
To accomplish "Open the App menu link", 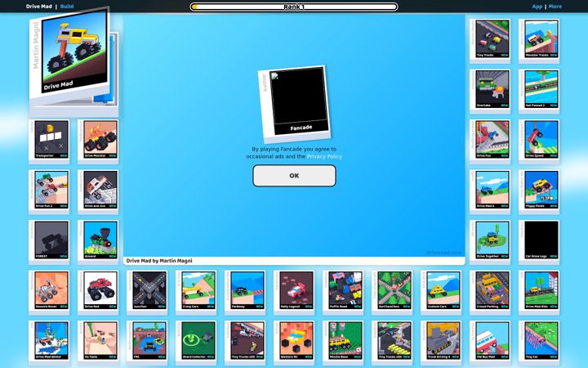I will pyautogui.click(x=537, y=7).
